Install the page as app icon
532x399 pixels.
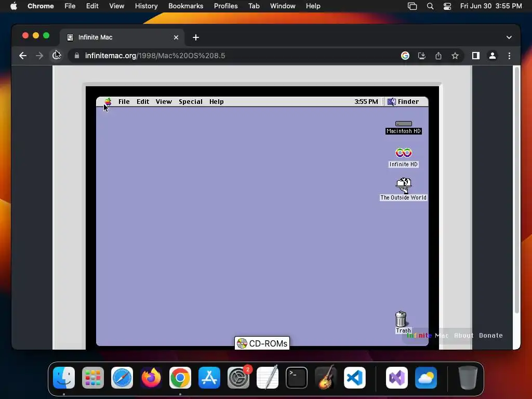click(422, 56)
